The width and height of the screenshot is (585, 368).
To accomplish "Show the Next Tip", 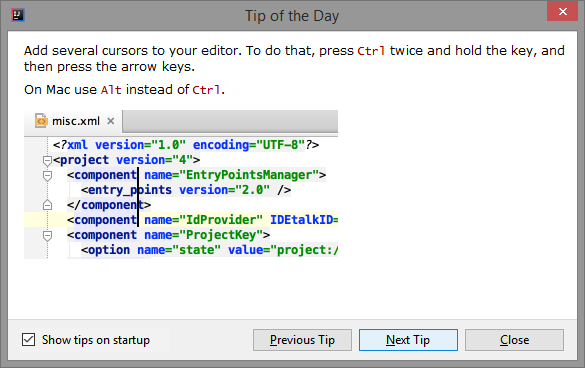I will coord(408,340).
